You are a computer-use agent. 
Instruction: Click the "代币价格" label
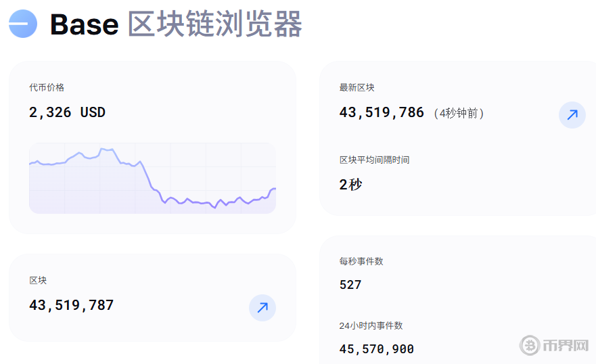[47, 88]
